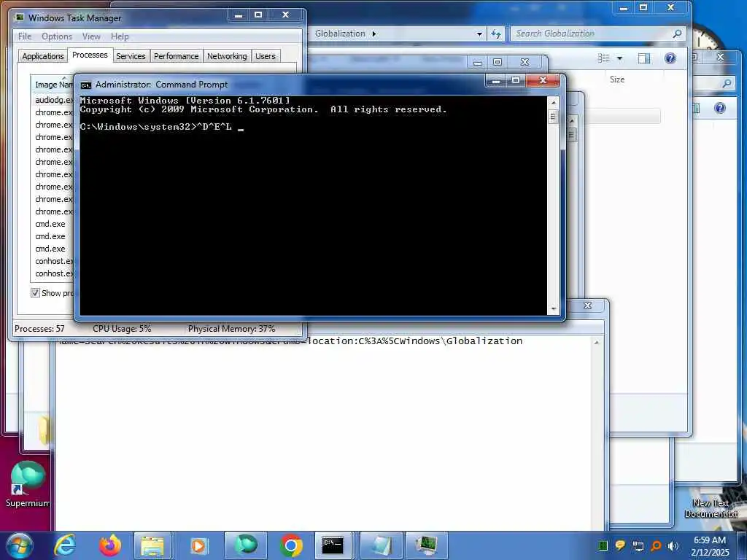
Task: Launch Internet Explorer from the taskbar
Action: coord(65,545)
